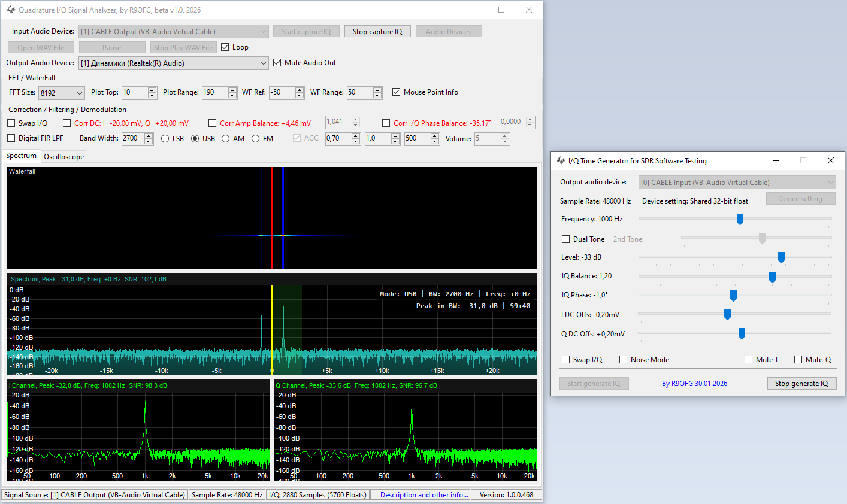
Task: Enable Dual Tone in tone generator
Action: (565, 239)
